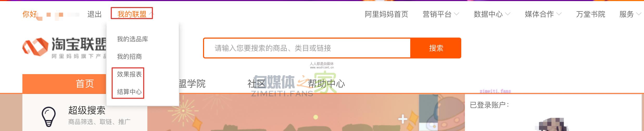Screen dimensions: 644x131
Task: Click the lightbulb icon beside 超级搜索
Action: pyautogui.click(x=49, y=117)
